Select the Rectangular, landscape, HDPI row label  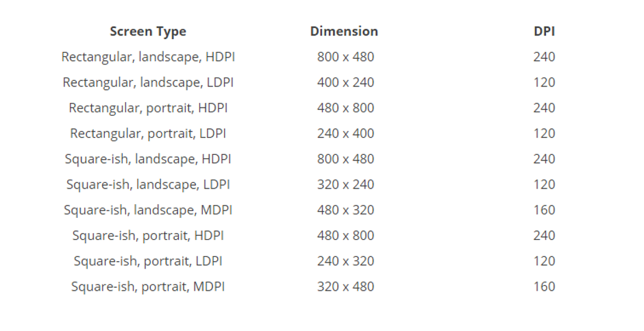coord(148,57)
